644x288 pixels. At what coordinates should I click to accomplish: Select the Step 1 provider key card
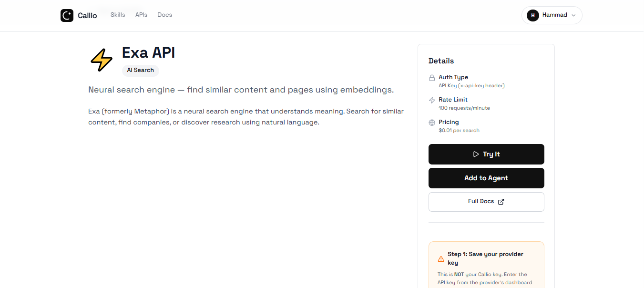(486, 265)
